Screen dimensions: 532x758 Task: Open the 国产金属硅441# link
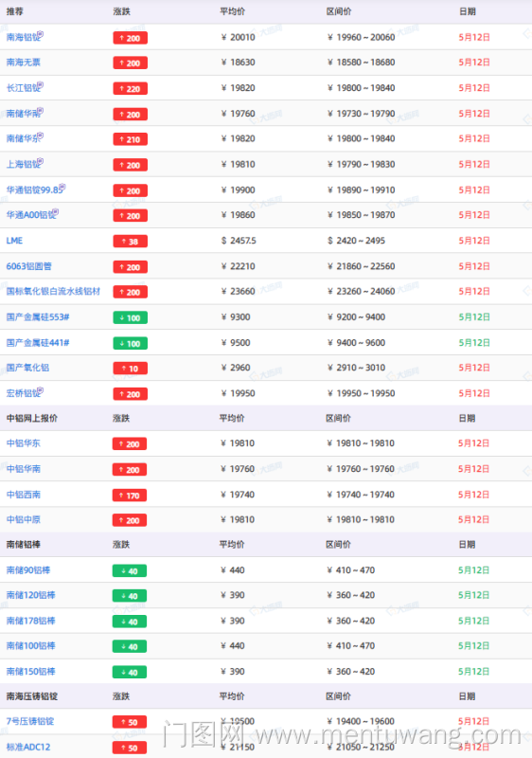[x=38, y=343]
